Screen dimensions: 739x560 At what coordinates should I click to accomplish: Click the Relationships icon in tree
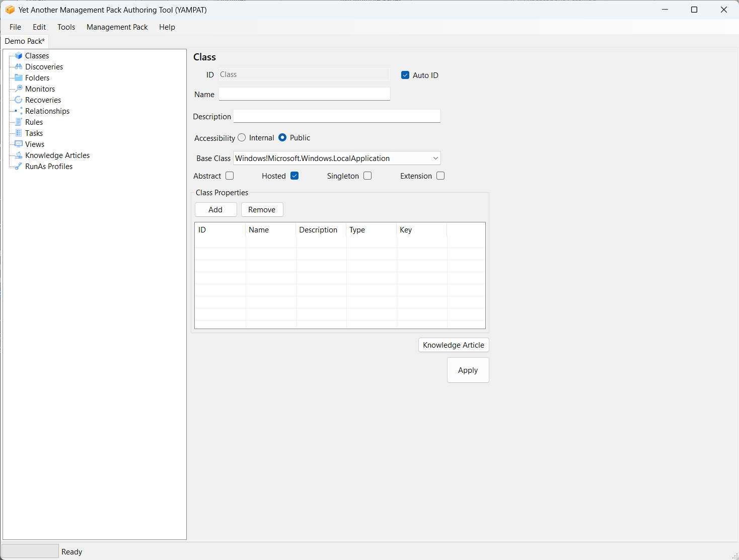tap(19, 111)
